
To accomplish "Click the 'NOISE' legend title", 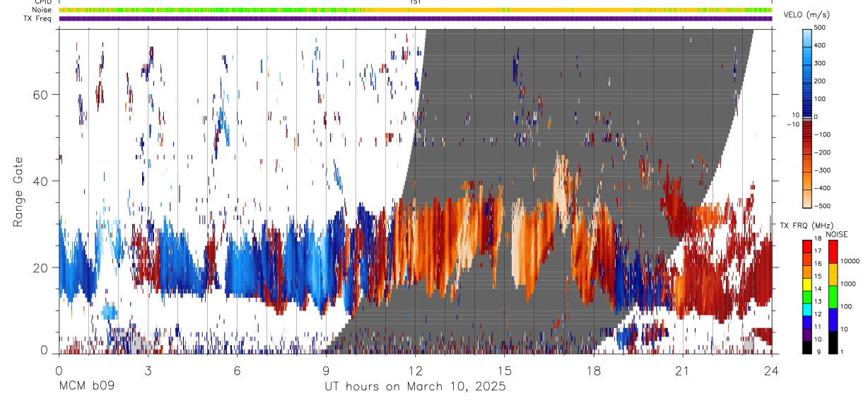I will (x=837, y=235).
